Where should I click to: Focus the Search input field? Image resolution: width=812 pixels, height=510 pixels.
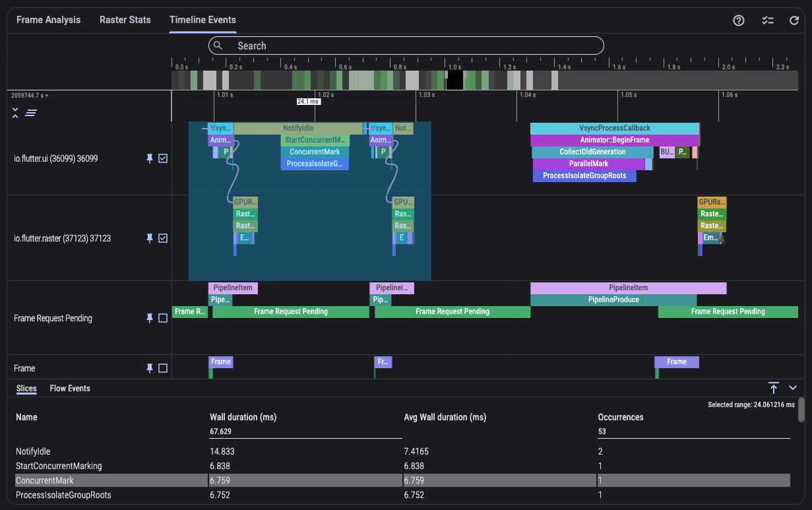point(406,46)
